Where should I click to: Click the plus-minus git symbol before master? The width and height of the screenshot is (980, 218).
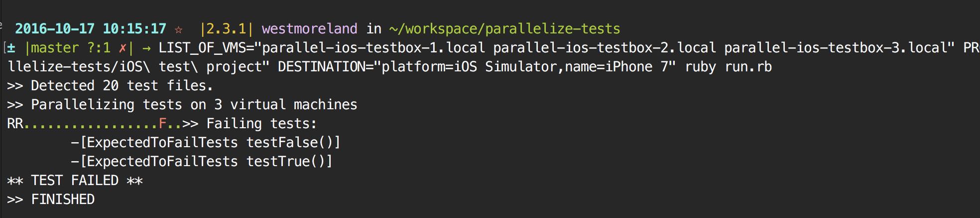pos(11,48)
